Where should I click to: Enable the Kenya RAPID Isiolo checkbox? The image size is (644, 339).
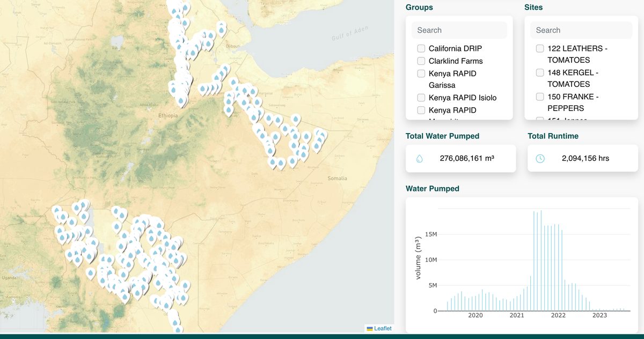pos(421,98)
